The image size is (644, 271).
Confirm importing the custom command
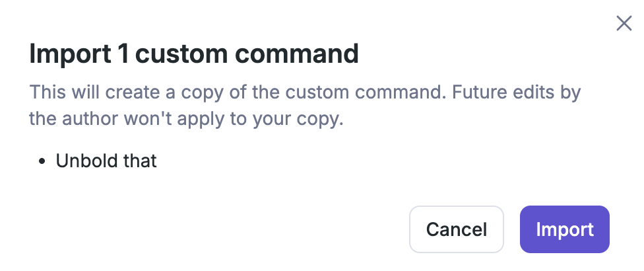(564, 229)
